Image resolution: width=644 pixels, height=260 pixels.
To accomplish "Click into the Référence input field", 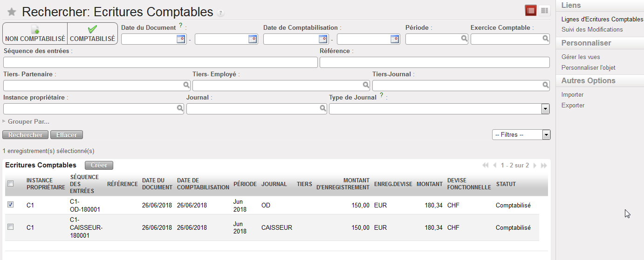I will [x=434, y=62].
